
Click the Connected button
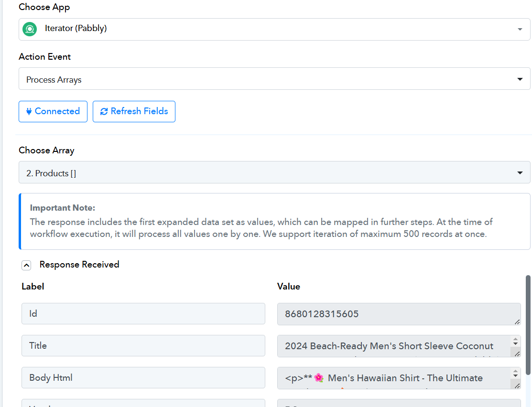(53, 111)
